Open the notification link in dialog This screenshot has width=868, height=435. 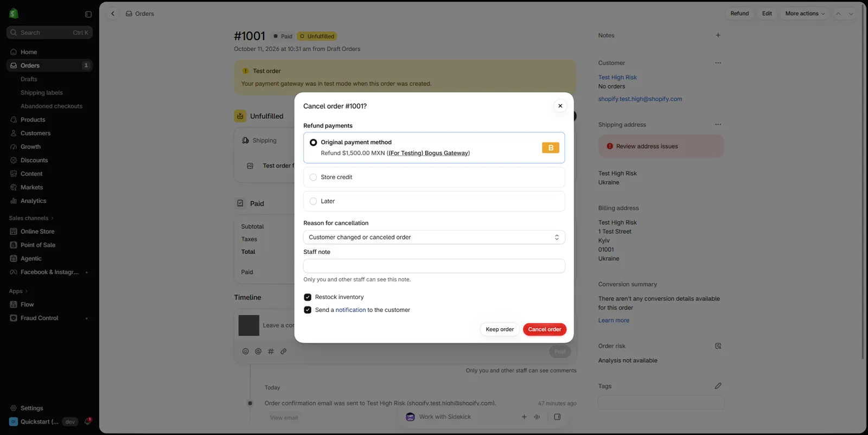(x=350, y=310)
